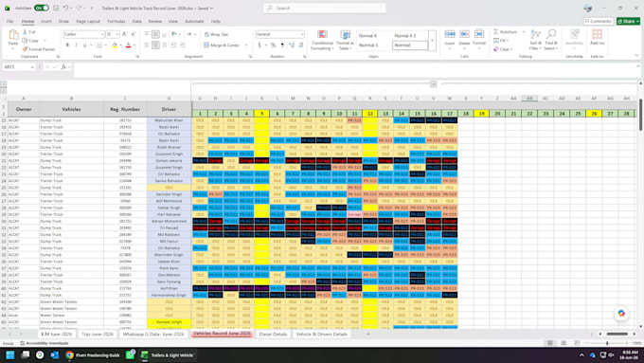Select the Normal 4 cell style
This screenshot has height=363, width=644.
point(368,36)
